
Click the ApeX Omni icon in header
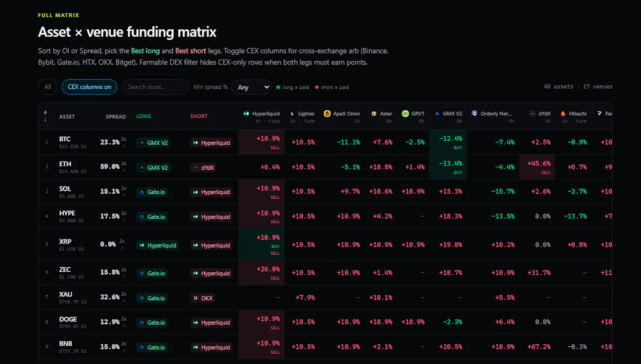327,114
